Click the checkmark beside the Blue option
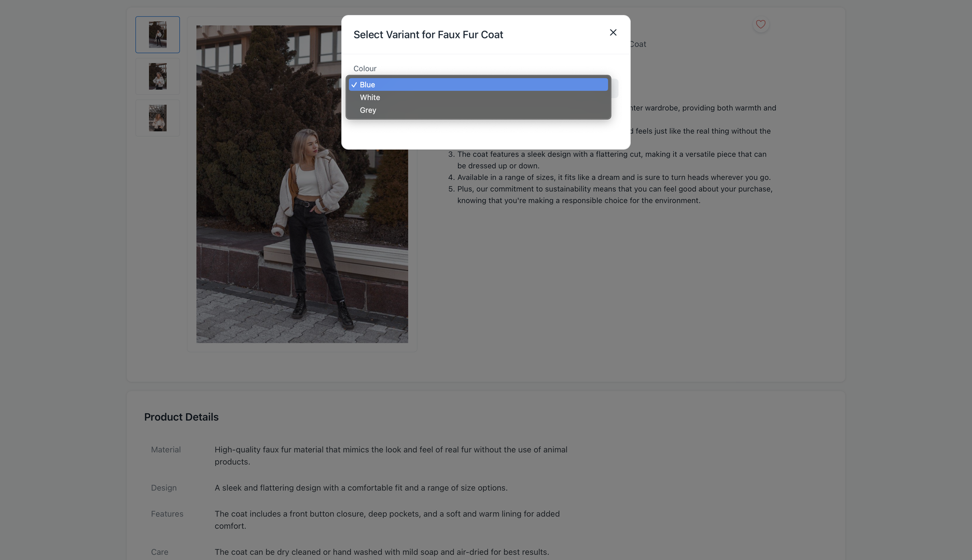This screenshot has width=972, height=560. coord(354,85)
